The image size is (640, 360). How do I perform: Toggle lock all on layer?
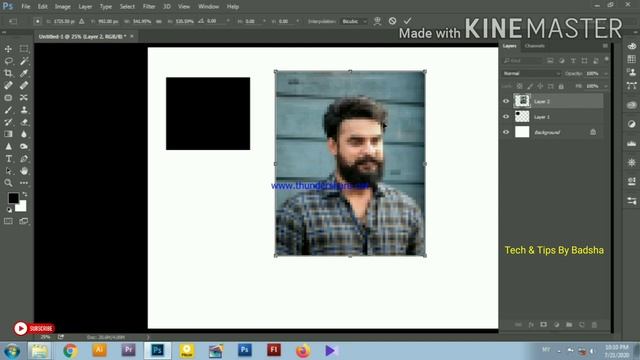pyautogui.click(x=561, y=87)
